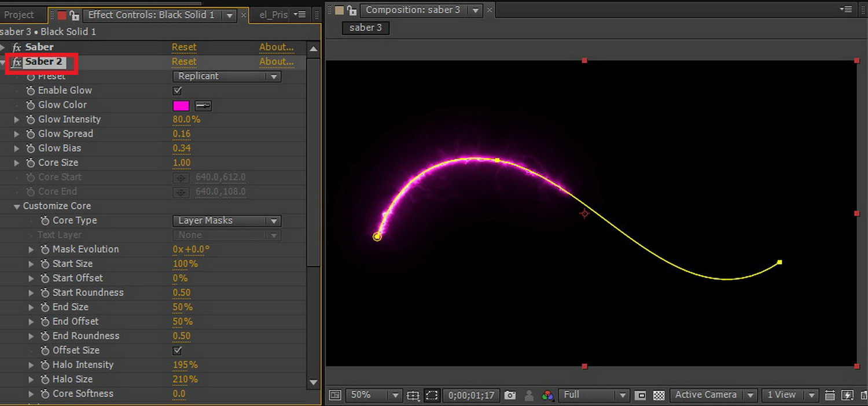This screenshot has width=868, height=406.
Task: Open the Effect Controls panel menu icon
Action: tap(300, 14)
